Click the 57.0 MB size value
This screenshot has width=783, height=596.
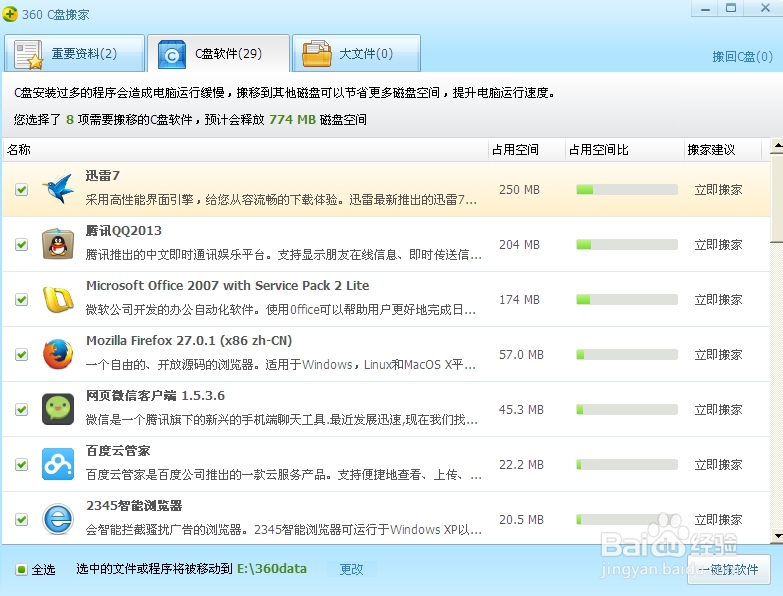[521, 354]
